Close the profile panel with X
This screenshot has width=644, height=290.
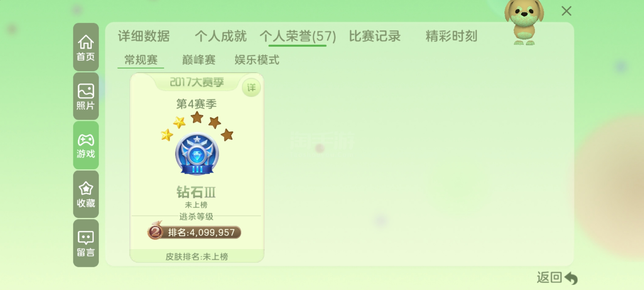coord(566,11)
